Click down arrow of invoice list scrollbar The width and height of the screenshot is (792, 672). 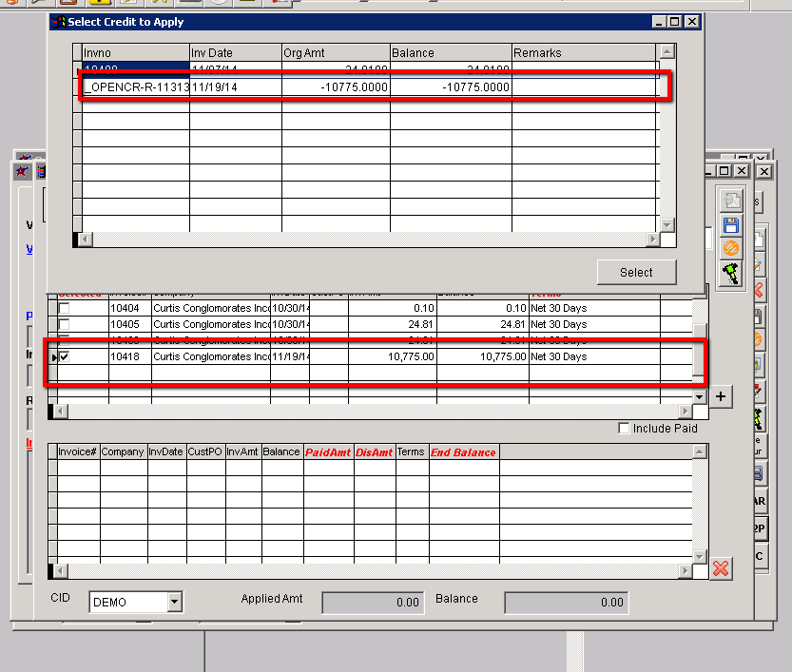pos(700,396)
